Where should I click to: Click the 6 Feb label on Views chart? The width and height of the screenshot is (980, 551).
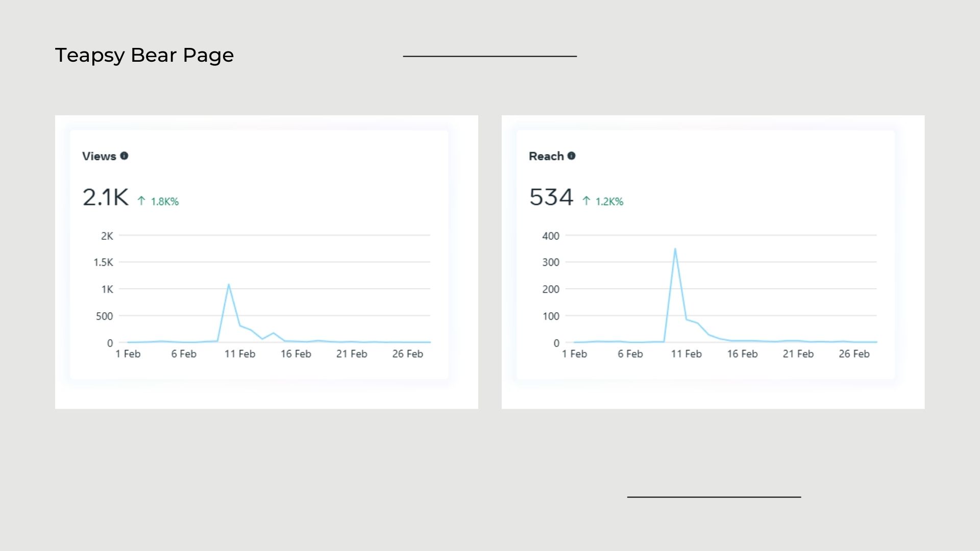184,354
